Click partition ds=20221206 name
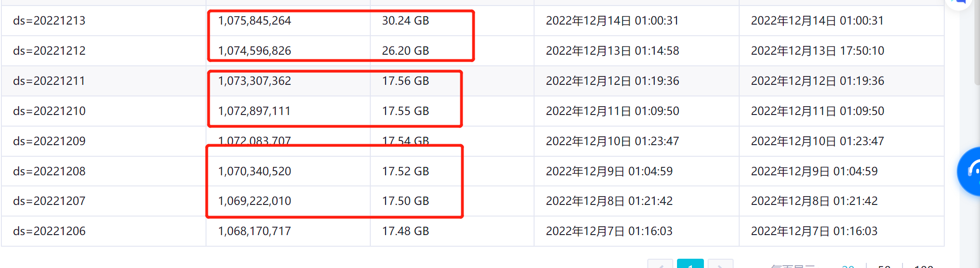This screenshot has width=980, height=268. click(49, 231)
